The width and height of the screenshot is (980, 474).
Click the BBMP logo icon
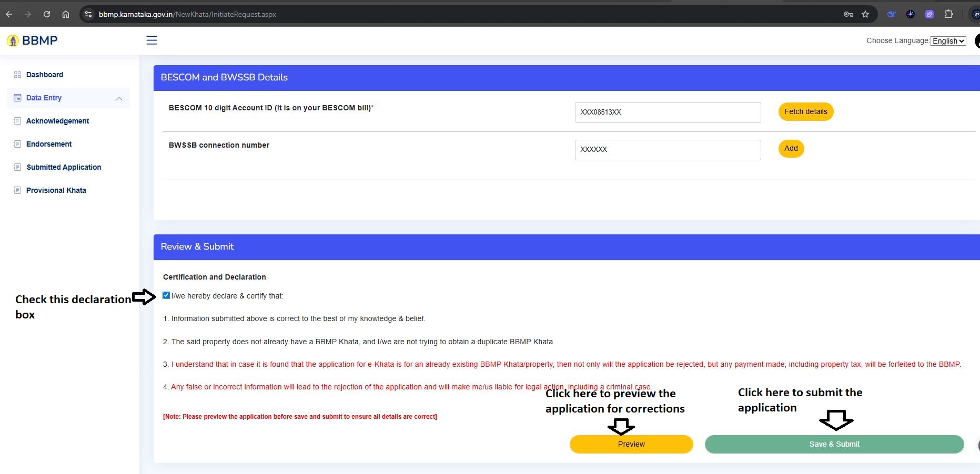point(13,41)
